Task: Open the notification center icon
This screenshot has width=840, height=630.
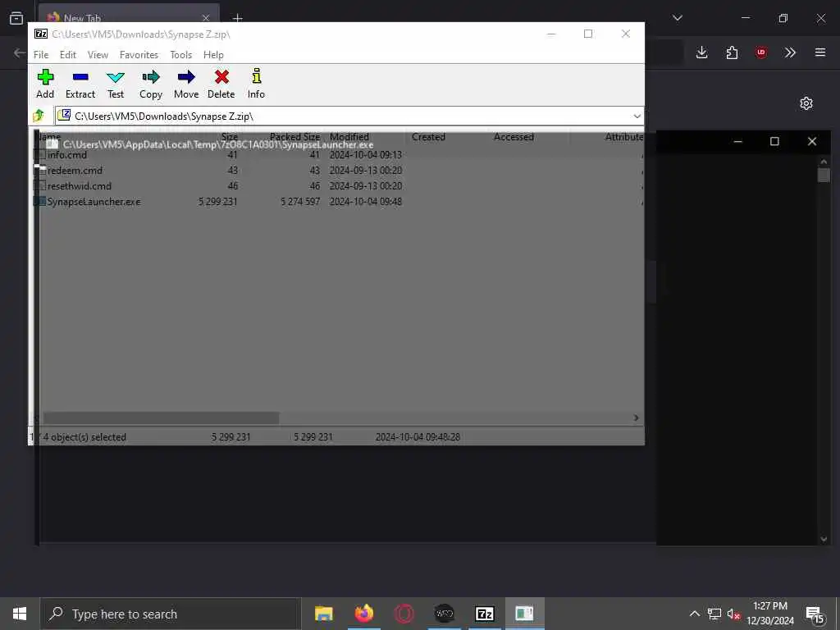Action: (x=815, y=614)
